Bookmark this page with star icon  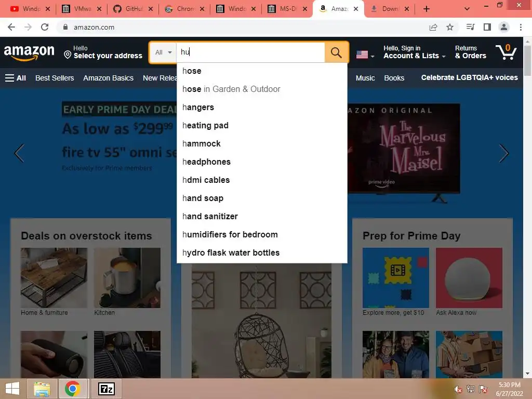(450, 27)
